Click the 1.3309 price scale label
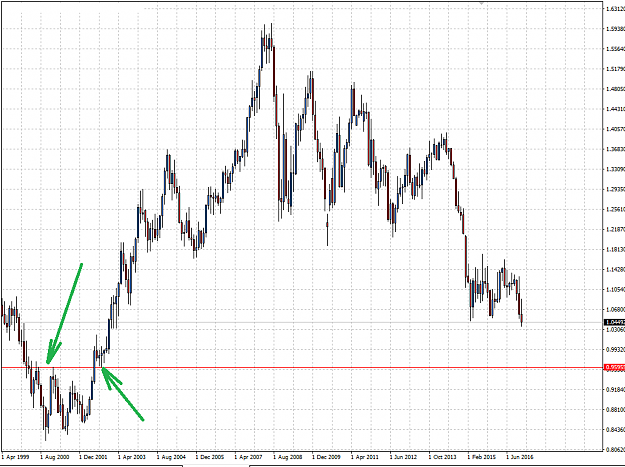 [x=615, y=169]
